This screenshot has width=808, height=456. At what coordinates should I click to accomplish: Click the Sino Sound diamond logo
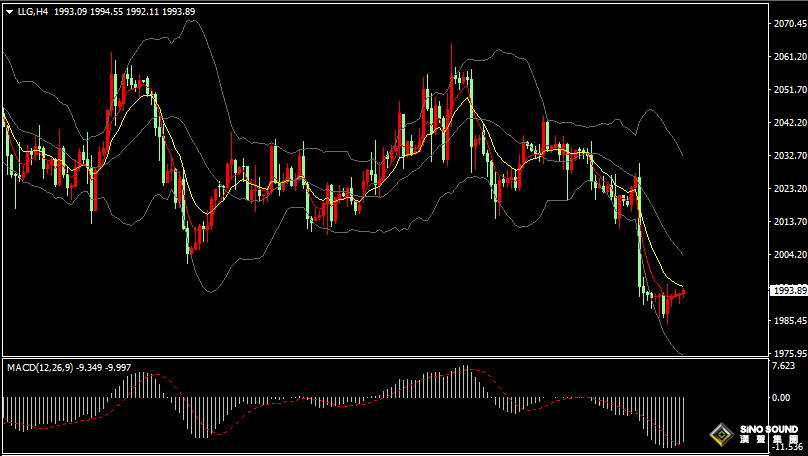(719, 435)
